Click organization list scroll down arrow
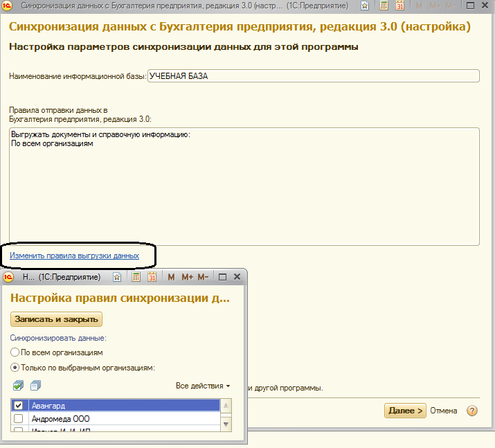Viewport: 495px width, 448px height. pyautogui.click(x=226, y=424)
